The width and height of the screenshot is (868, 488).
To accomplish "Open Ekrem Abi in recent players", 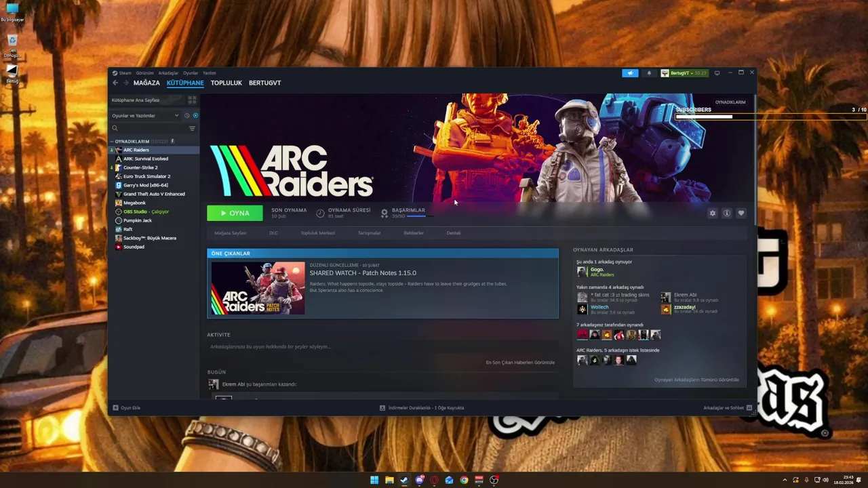I will click(688, 297).
